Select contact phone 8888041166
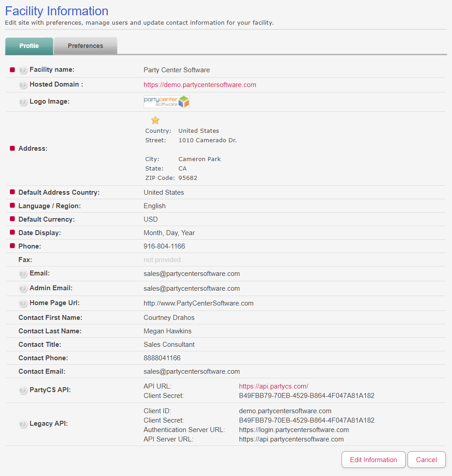Viewport: 452px width, 476px height. coord(162,358)
